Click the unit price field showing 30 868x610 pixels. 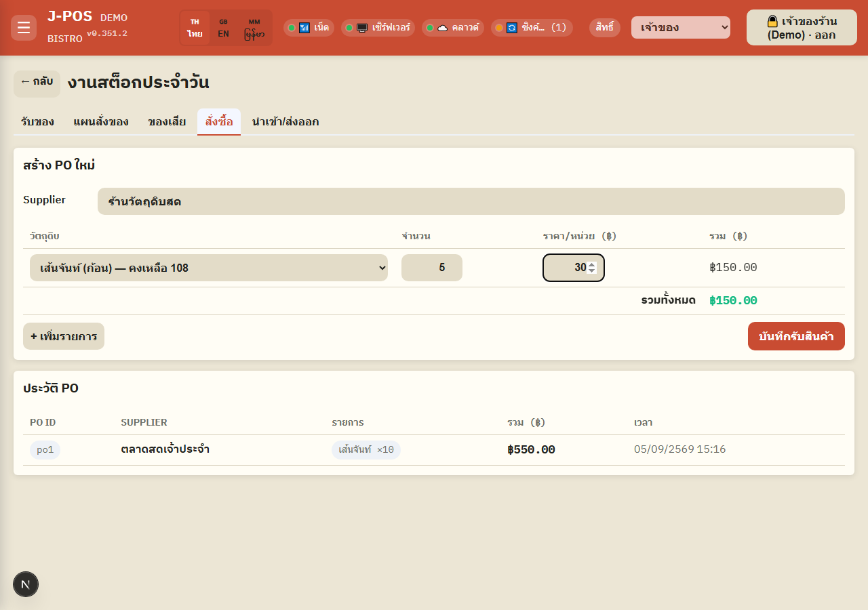pyautogui.click(x=574, y=268)
